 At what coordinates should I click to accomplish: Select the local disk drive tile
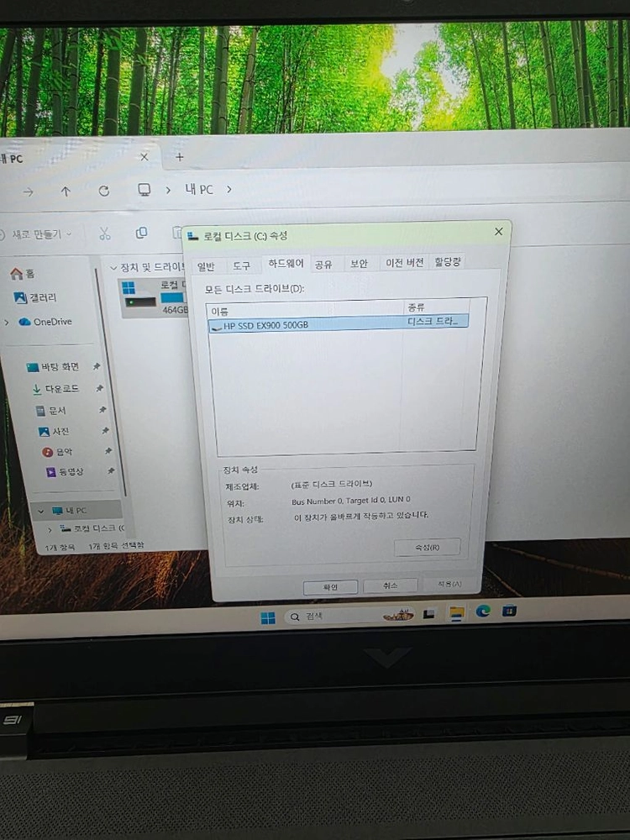[x=154, y=297]
